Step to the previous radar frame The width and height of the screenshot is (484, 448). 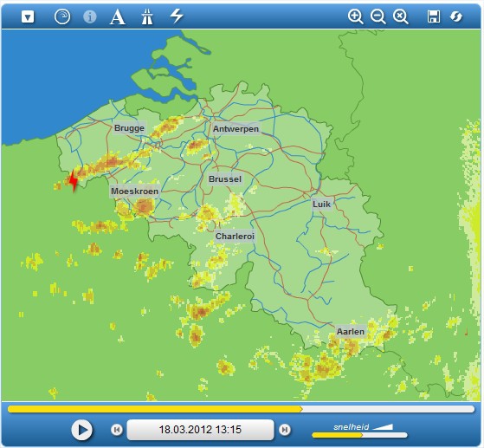click(x=117, y=430)
